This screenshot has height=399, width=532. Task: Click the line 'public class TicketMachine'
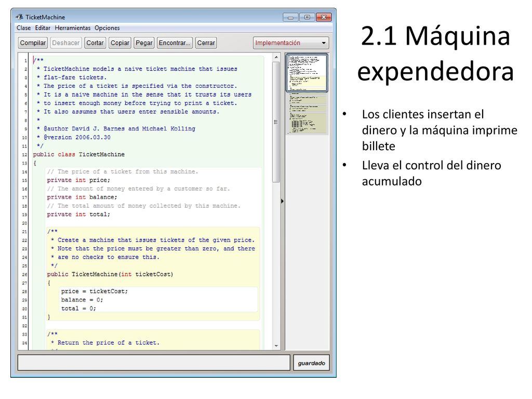pos(79,154)
